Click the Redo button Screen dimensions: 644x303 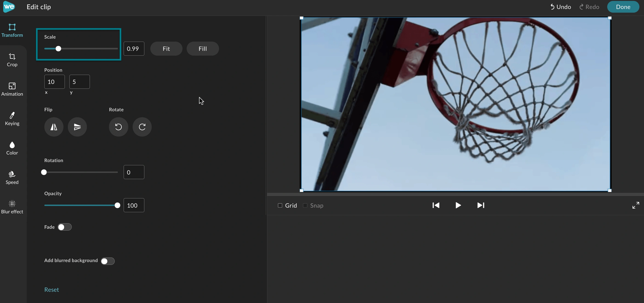[x=589, y=7]
